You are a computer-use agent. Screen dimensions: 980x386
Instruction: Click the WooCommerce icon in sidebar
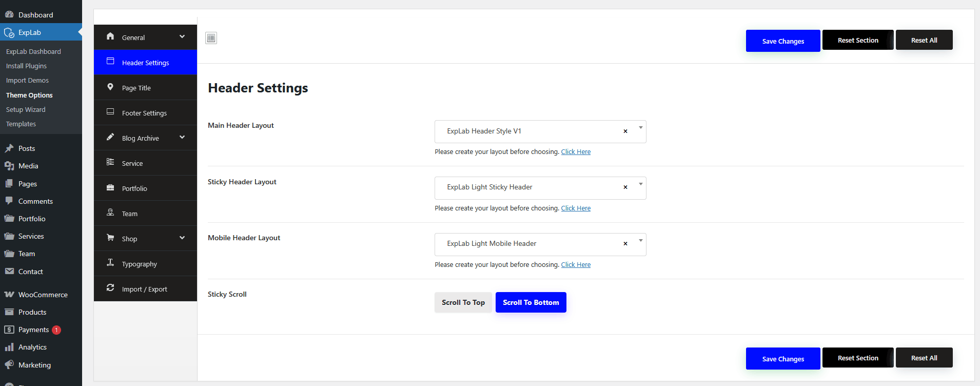tap(9, 295)
